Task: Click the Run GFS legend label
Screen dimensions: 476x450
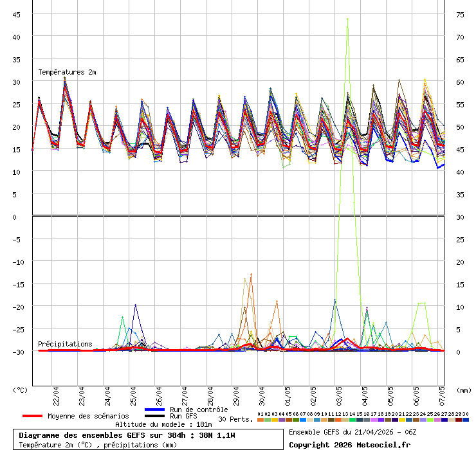Action: click(183, 416)
